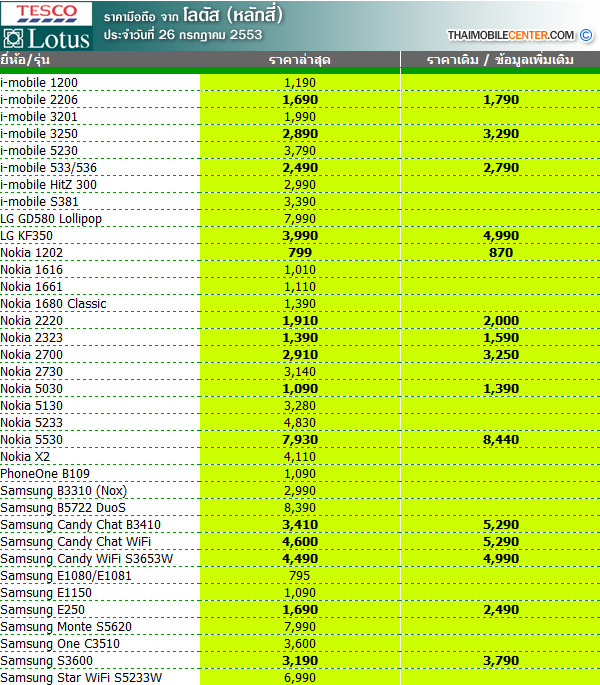
Task: Click the Tesco Lotus logo
Action: click(46, 26)
